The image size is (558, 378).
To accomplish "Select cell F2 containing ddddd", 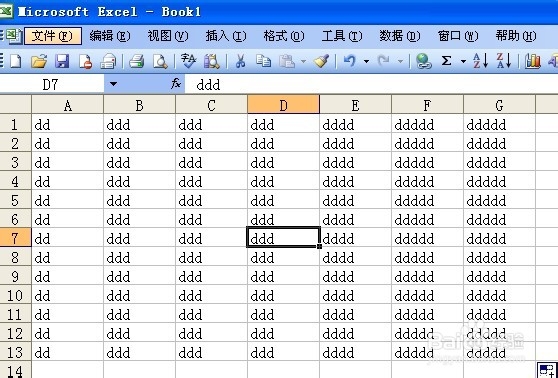I will [427, 143].
